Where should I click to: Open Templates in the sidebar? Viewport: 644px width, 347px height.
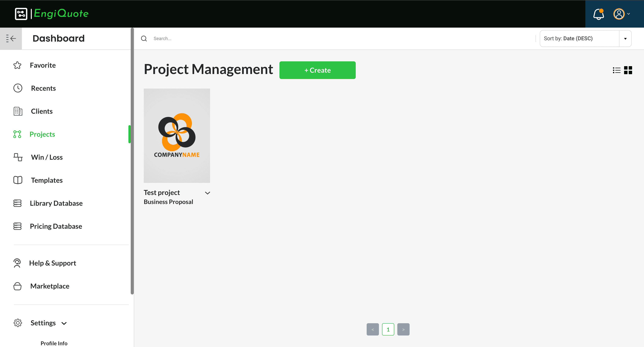47,180
